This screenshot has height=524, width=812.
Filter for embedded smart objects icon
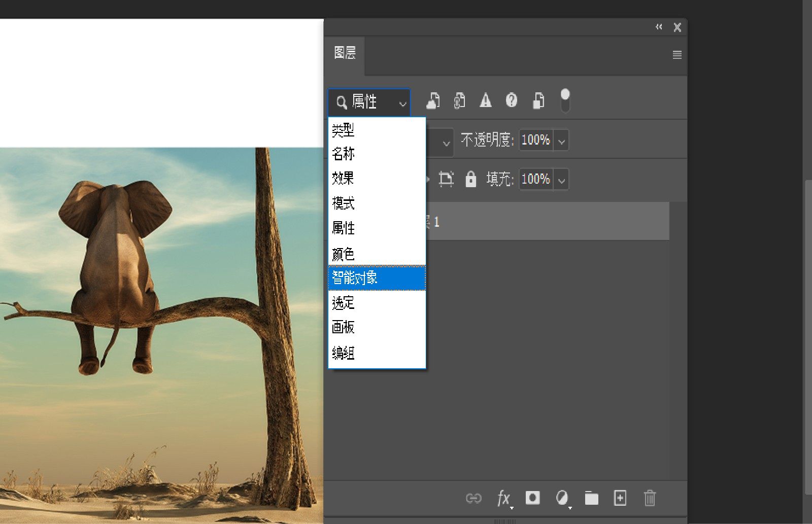[538, 100]
